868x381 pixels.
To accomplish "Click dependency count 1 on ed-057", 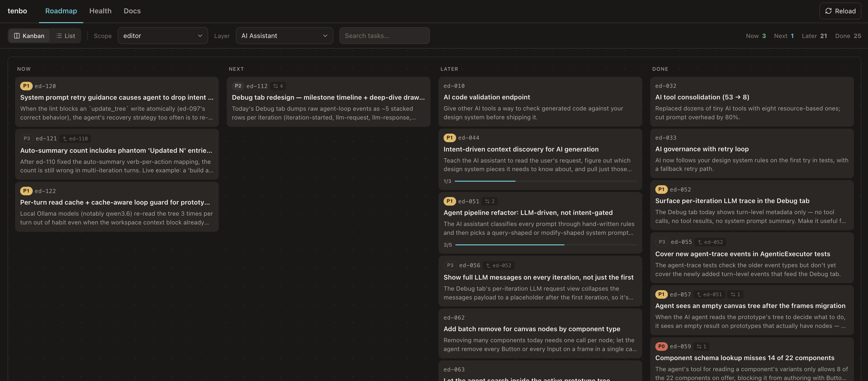I will (735, 294).
